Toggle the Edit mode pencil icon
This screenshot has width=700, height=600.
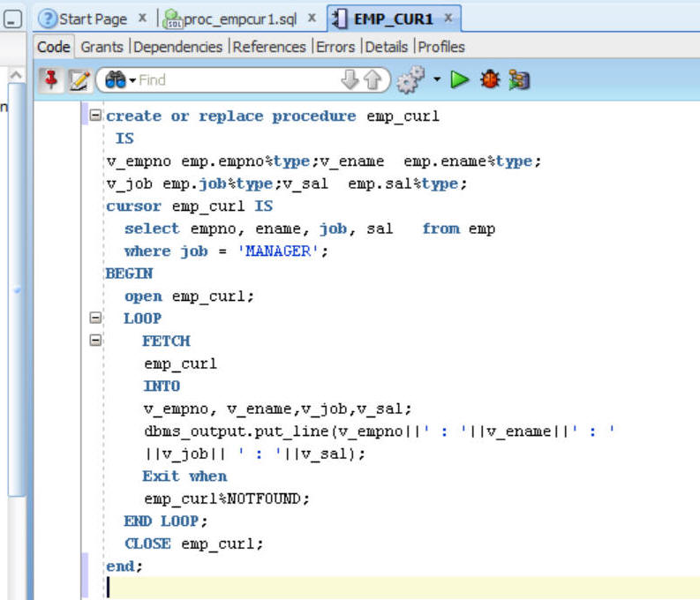pos(77,80)
